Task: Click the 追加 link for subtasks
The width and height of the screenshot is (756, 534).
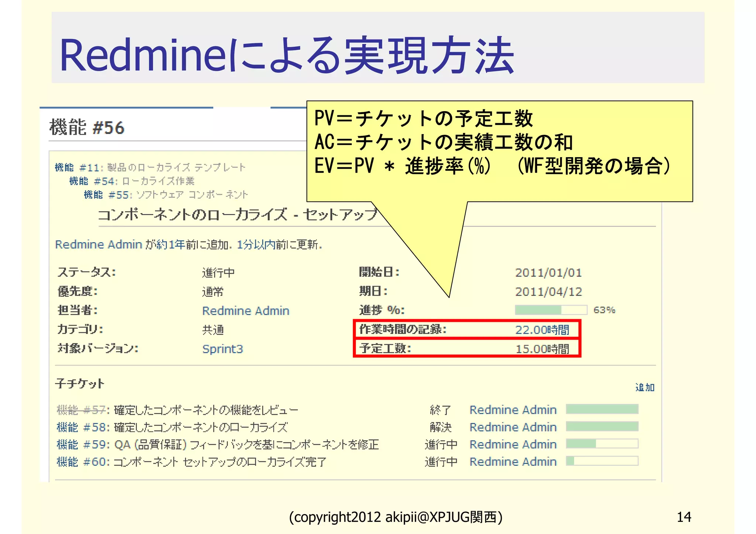Action: click(x=645, y=387)
